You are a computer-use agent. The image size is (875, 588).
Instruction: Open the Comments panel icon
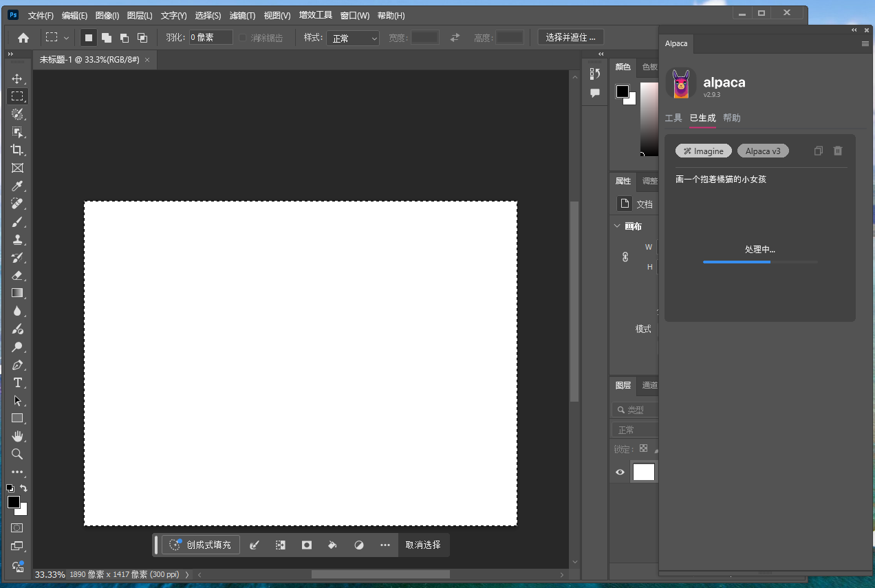click(595, 93)
